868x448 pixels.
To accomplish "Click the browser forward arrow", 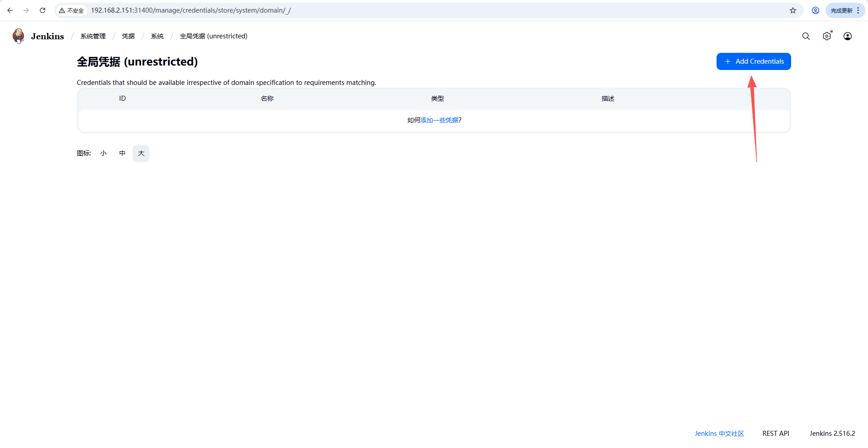I will click(x=26, y=10).
